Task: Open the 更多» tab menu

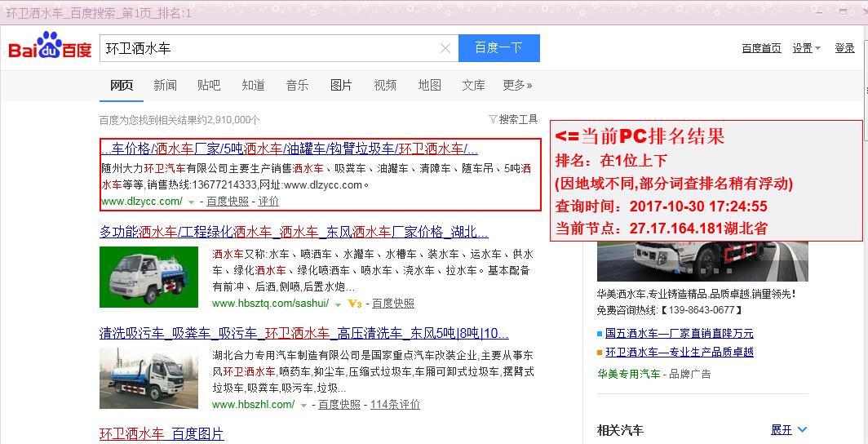Action: [517, 85]
